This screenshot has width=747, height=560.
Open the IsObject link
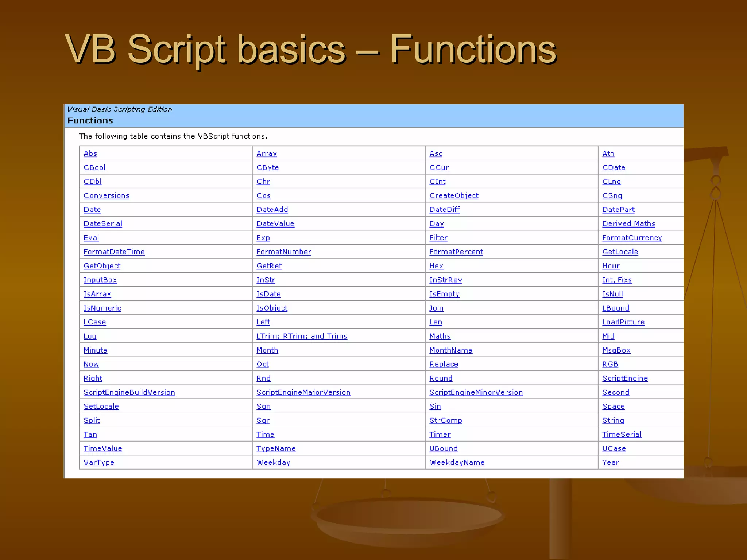click(272, 308)
